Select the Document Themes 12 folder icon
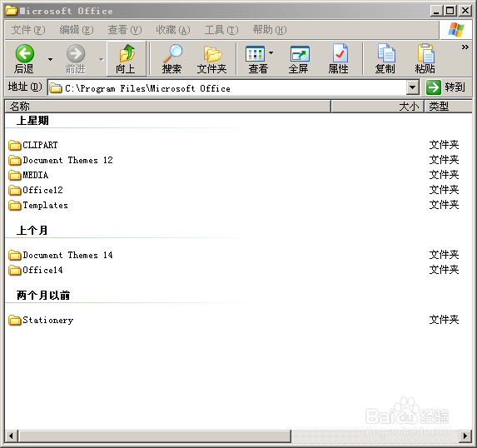This screenshot has width=477, height=448. point(15,160)
